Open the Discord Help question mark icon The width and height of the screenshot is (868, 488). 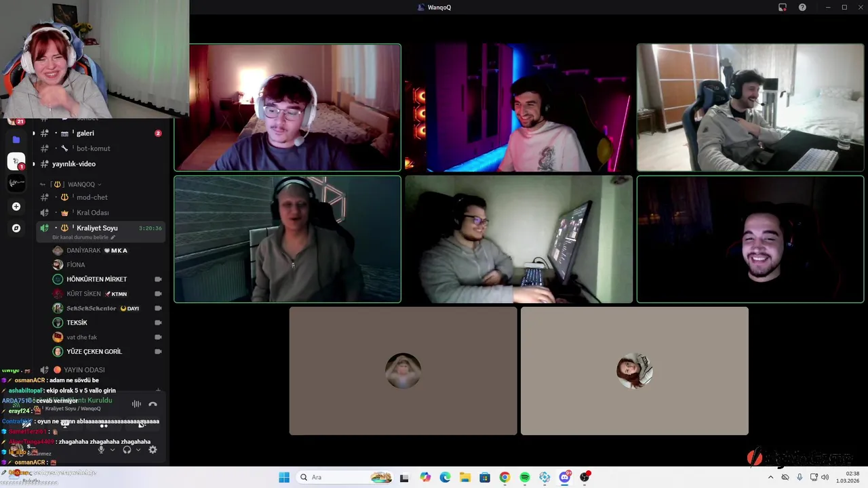tap(802, 7)
